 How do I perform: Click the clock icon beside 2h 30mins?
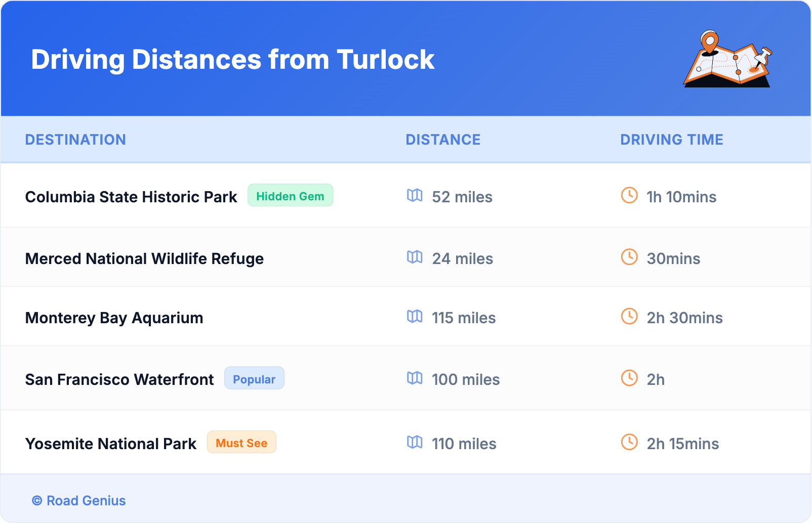[x=629, y=316]
